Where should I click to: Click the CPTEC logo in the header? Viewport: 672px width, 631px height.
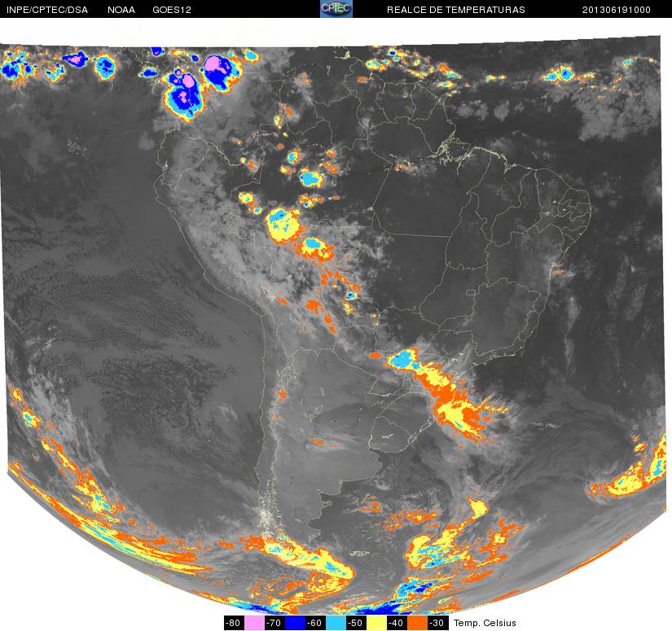tap(336, 9)
